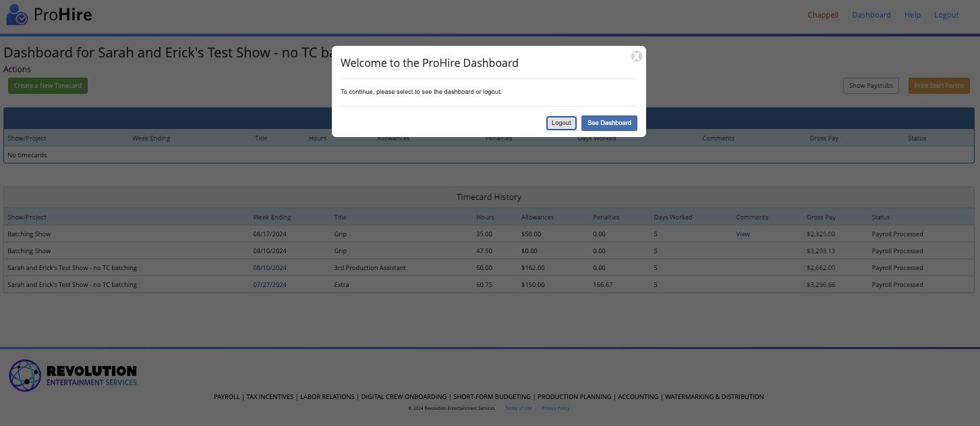View the Privacy Policy
This screenshot has width=980, height=426.
point(555,408)
